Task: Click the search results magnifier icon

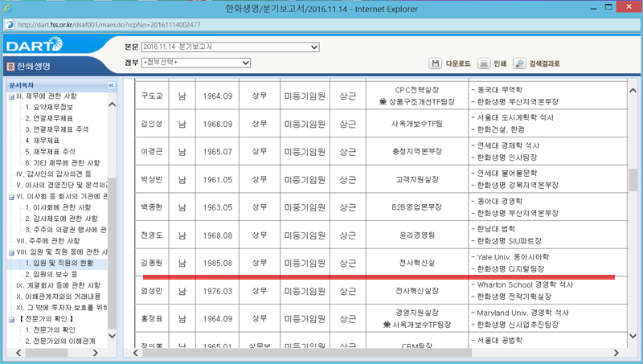Action: point(519,63)
